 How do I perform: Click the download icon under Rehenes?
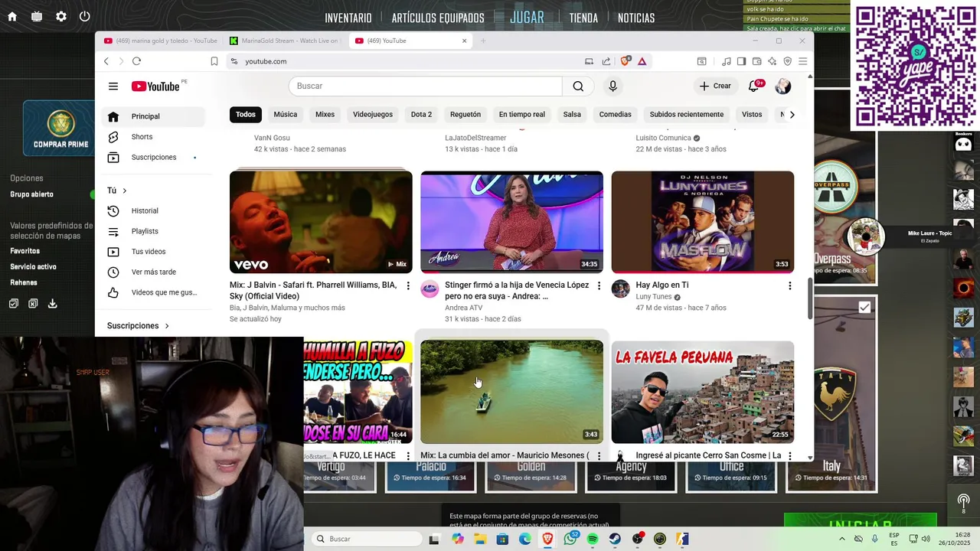[52, 304]
